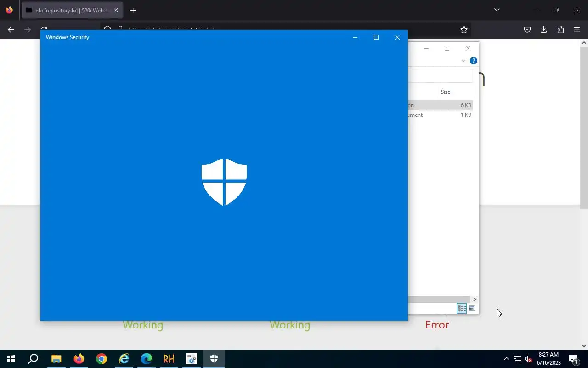The height and width of the screenshot is (368, 588).
Task: Open File Explorer help question mark
Action: 474,61
